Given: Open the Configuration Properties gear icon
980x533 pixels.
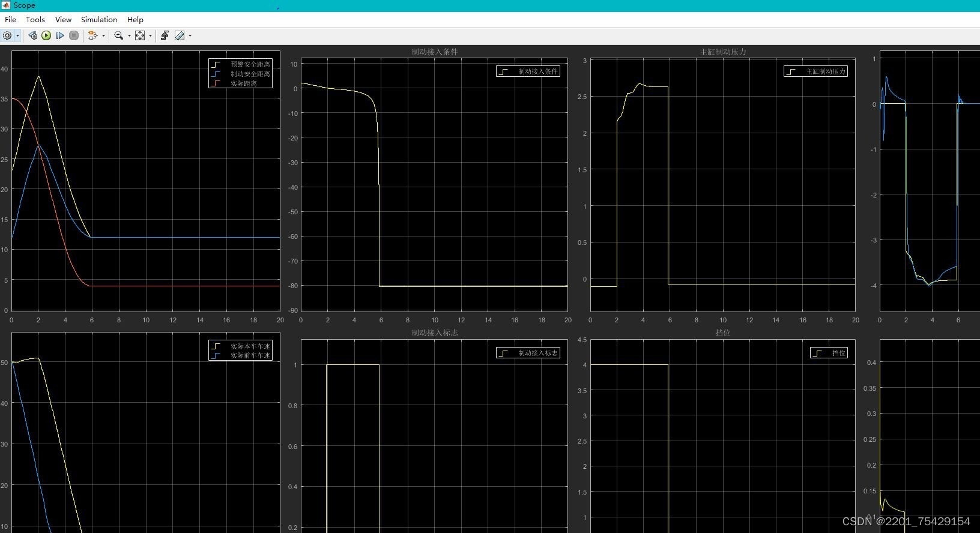Looking at the screenshot, I should click(7, 35).
